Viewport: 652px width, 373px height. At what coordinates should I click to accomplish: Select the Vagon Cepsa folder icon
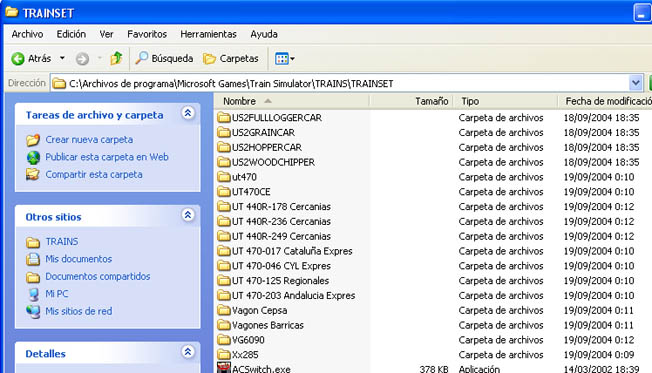[224, 310]
